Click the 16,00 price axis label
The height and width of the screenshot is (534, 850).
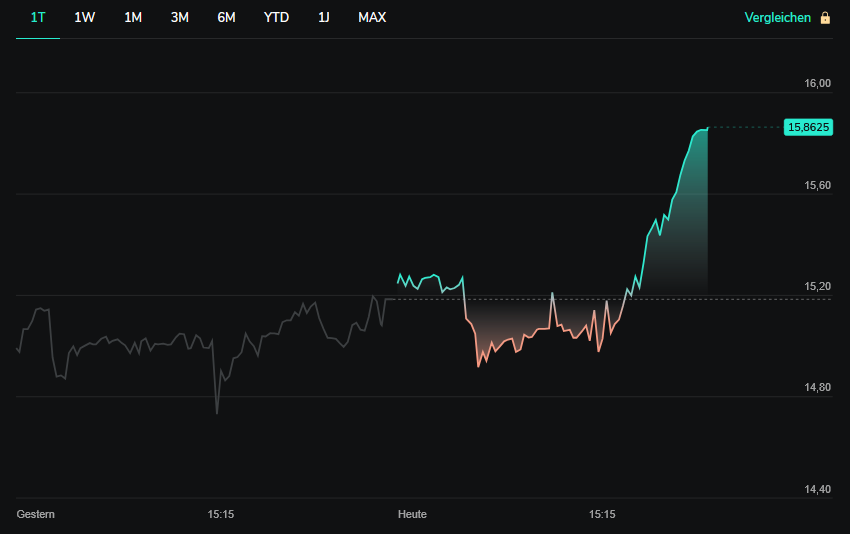click(x=817, y=83)
